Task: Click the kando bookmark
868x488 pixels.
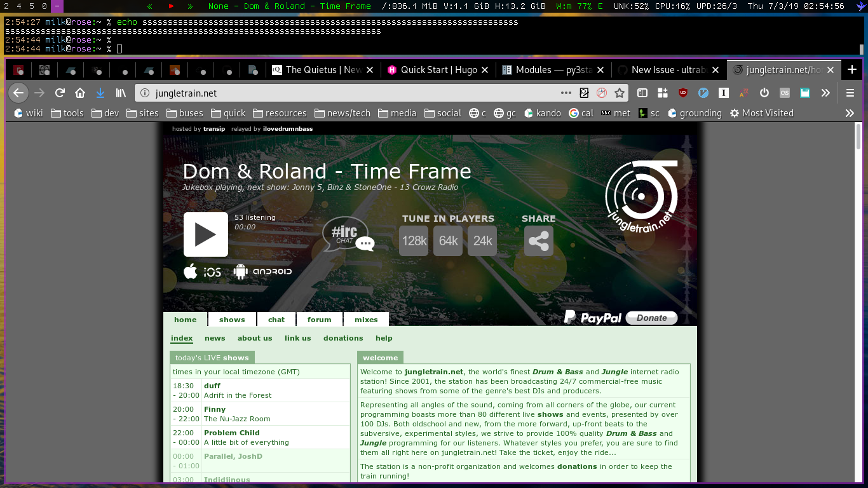Action: coord(543,113)
